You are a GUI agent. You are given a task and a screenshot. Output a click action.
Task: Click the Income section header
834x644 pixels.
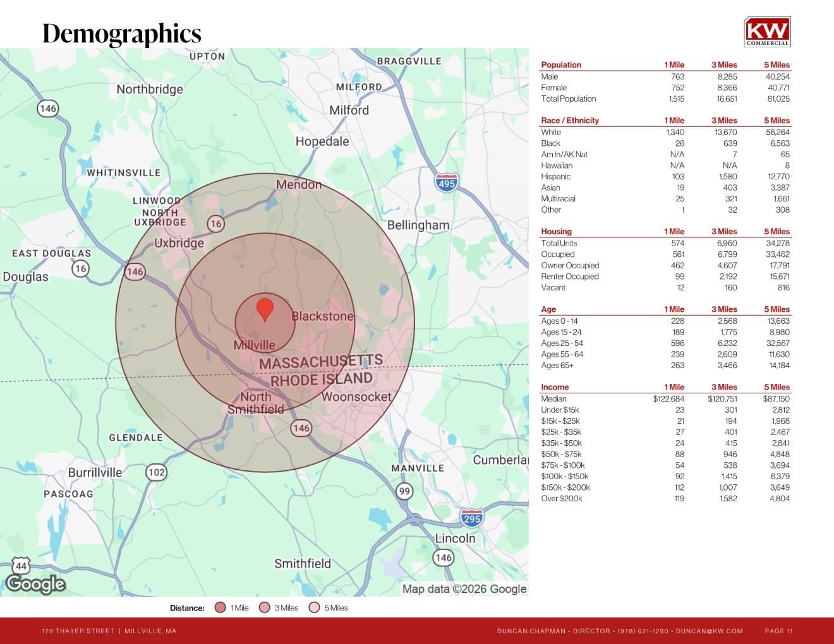coord(555,387)
